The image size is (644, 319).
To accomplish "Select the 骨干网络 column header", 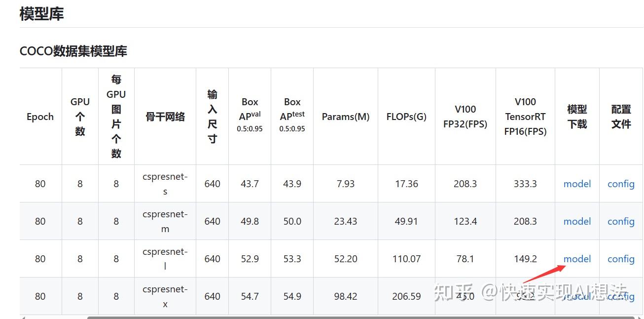I will 165,117.
